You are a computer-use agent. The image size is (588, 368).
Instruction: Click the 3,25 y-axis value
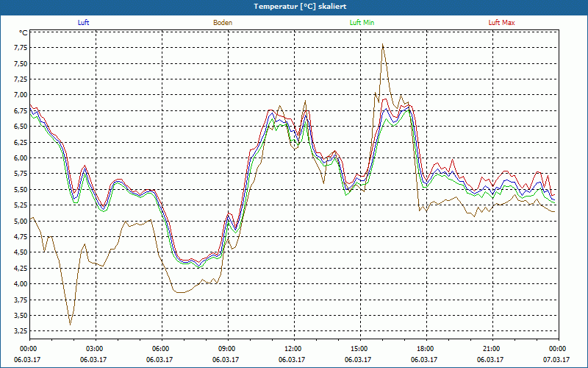coord(21,331)
